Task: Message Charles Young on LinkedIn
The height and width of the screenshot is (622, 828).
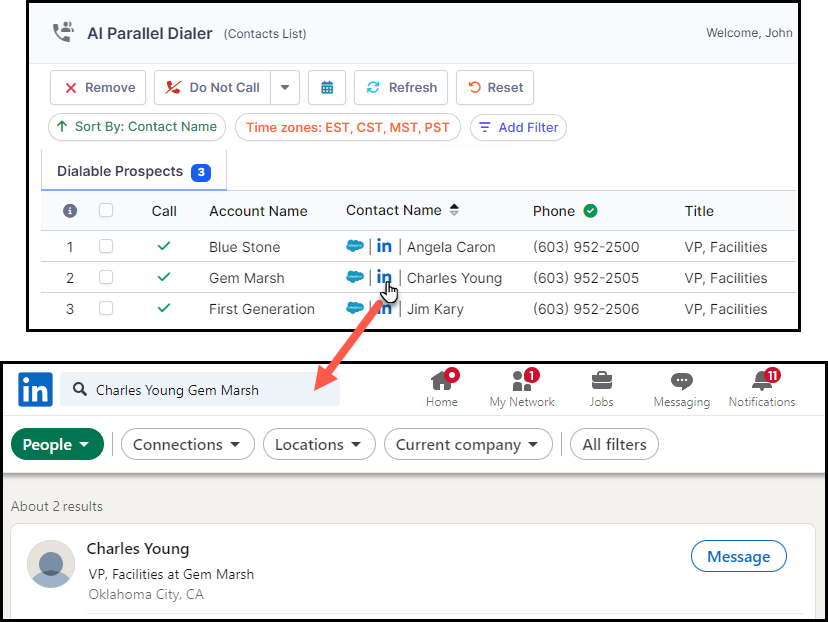Action: (738, 556)
